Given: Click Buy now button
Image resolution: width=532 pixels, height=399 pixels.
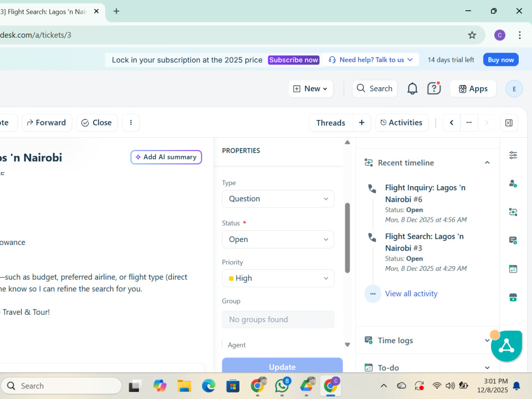Looking at the screenshot, I should click(x=501, y=60).
